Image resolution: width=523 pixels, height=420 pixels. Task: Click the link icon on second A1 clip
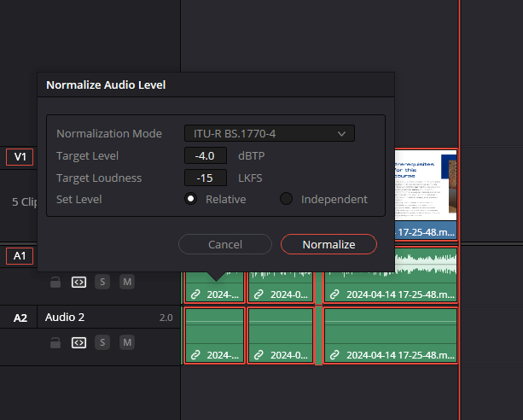pyautogui.click(x=259, y=295)
